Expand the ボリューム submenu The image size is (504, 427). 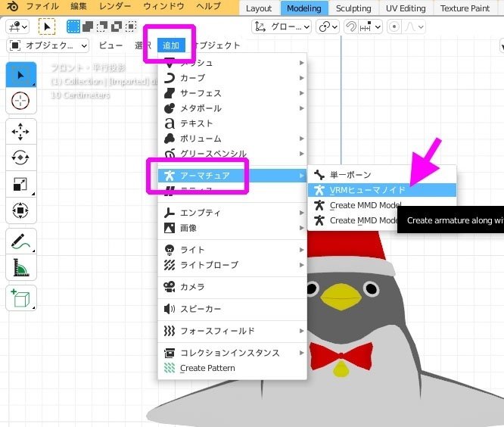tap(232, 139)
